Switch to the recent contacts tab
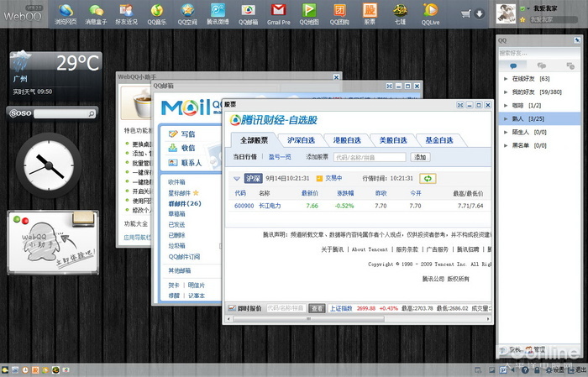 coord(570,66)
